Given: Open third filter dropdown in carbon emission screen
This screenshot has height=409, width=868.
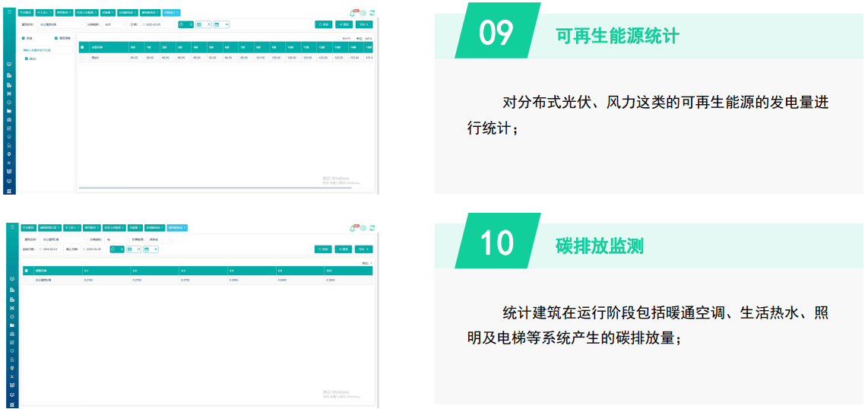Looking at the screenshot, I should [x=160, y=239].
